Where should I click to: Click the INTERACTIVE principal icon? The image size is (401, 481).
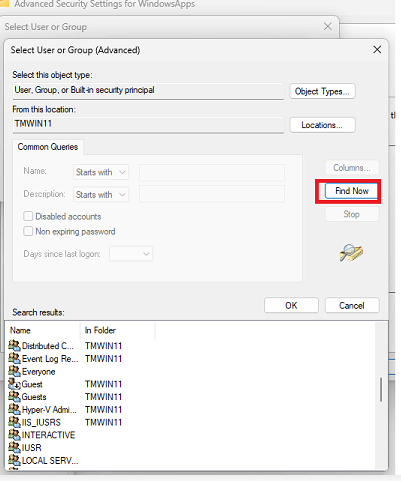click(14, 435)
